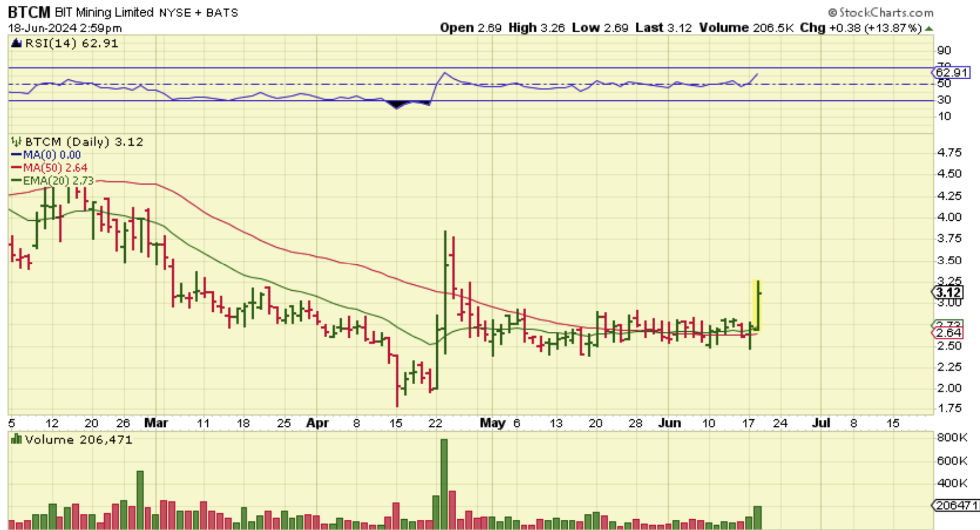Click the BTCM Daily price bar icon
The image size is (980, 530).
(x=16, y=142)
